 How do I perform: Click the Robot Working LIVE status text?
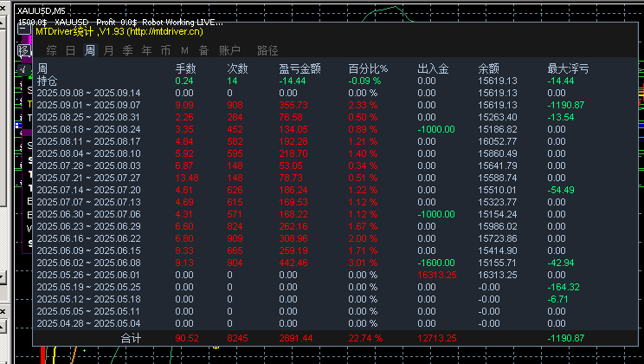pos(183,23)
